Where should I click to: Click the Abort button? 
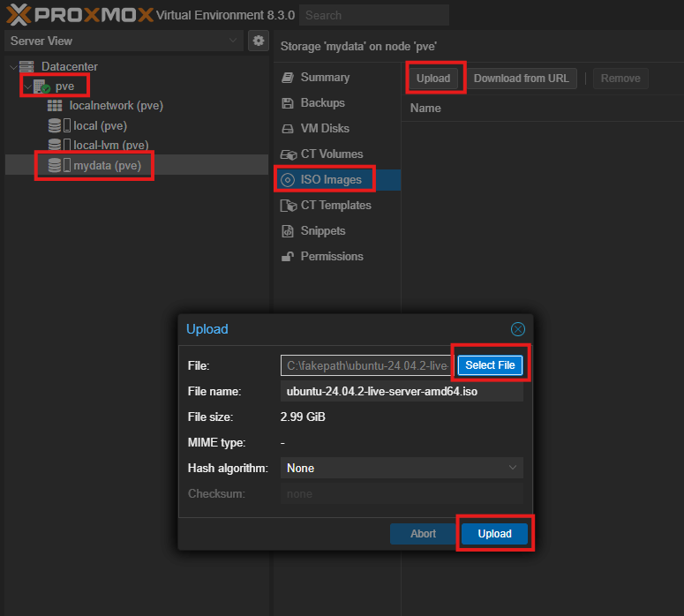(423, 534)
